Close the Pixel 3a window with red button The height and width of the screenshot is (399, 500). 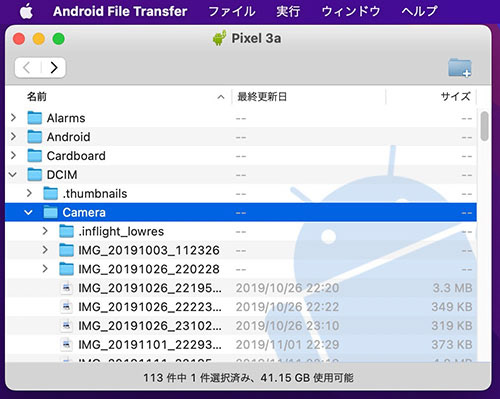[19, 39]
